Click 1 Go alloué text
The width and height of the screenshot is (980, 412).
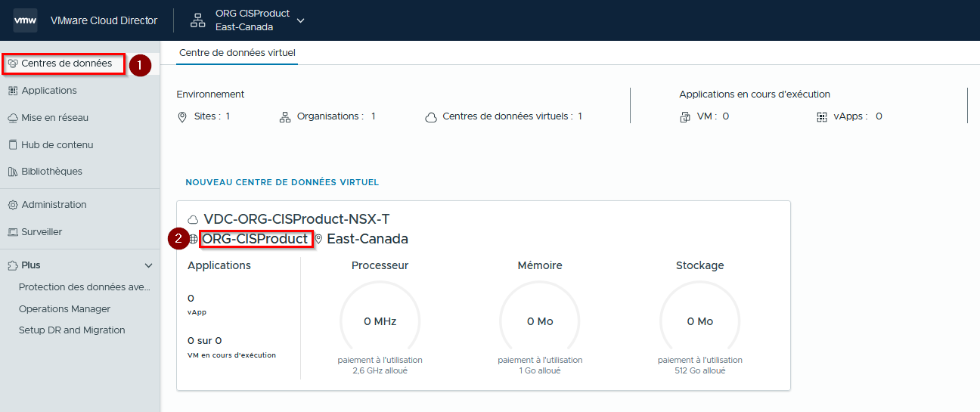[x=540, y=371]
